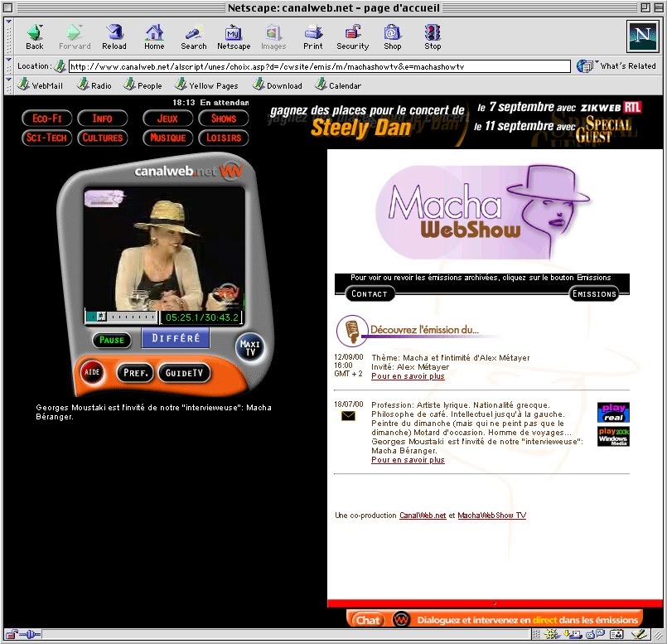The image size is (667, 644).
Task: Follow the CanalWeb.net co-production link
Action: coord(423,516)
